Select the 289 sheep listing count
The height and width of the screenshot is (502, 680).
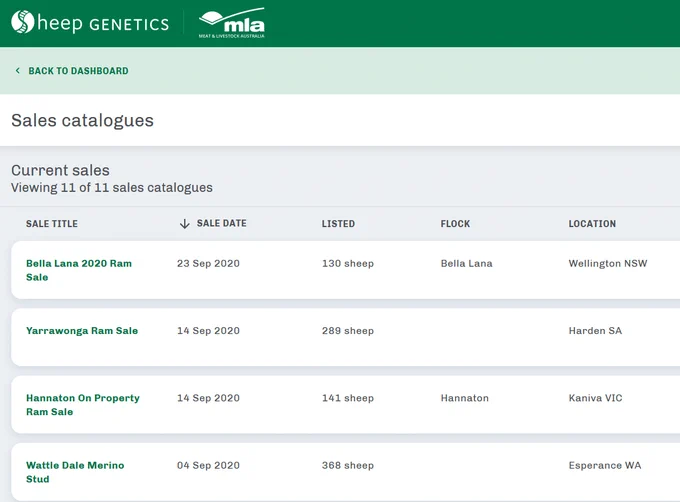coord(348,331)
